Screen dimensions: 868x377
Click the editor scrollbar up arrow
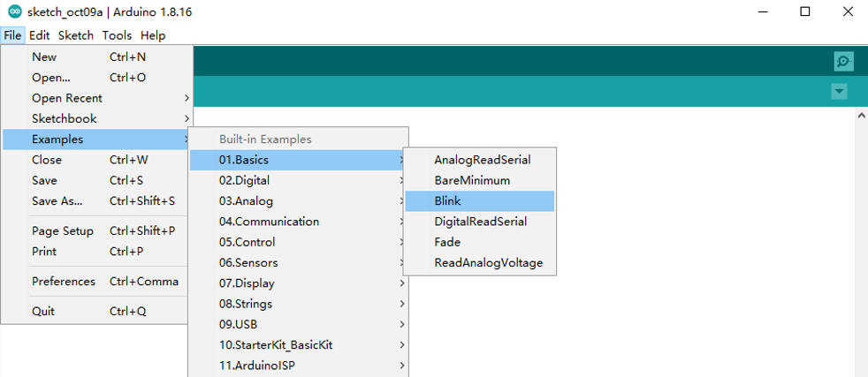click(x=861, y=116)
